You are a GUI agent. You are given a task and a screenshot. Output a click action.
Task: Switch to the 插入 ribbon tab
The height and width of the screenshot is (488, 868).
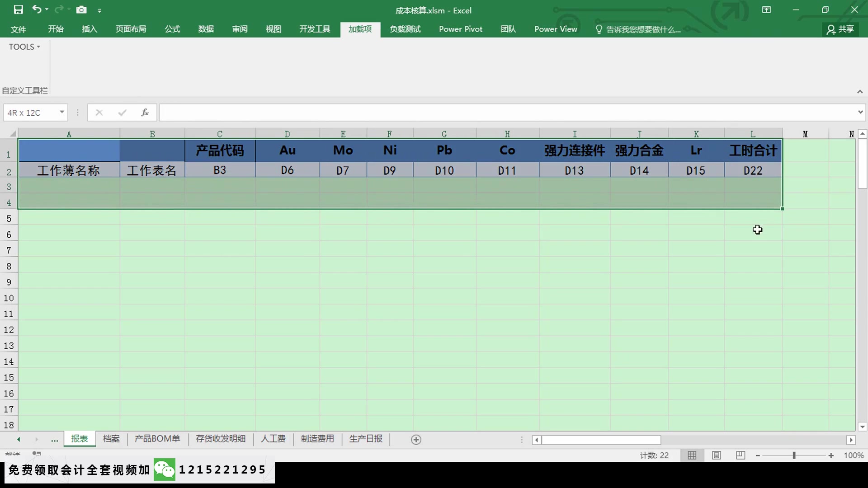(90, 29)
